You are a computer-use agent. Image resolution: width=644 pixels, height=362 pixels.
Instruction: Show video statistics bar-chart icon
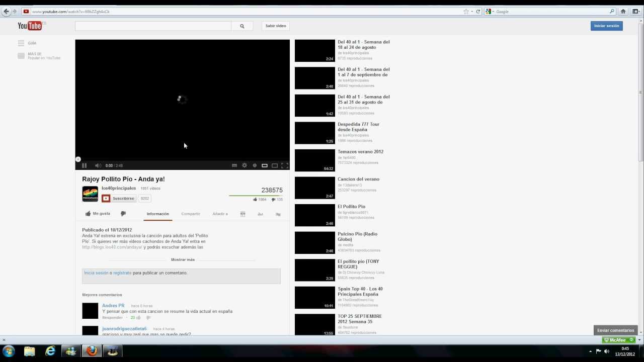click(x=260, y=214)
